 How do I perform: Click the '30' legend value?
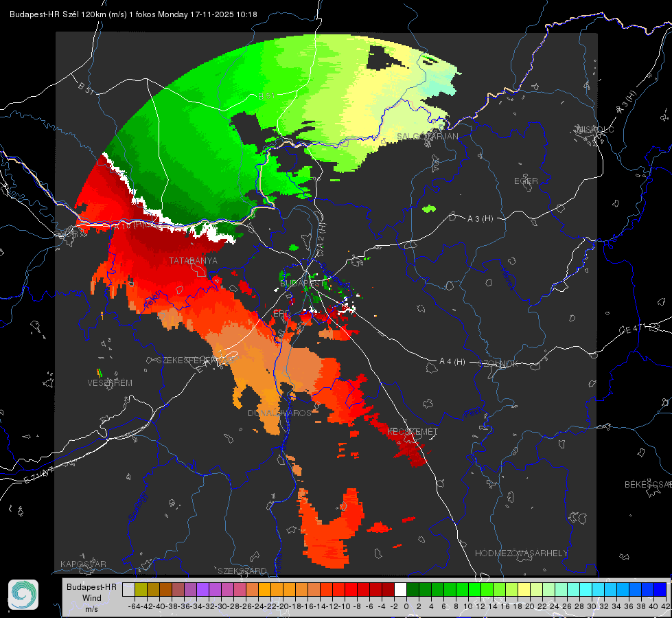592,606
